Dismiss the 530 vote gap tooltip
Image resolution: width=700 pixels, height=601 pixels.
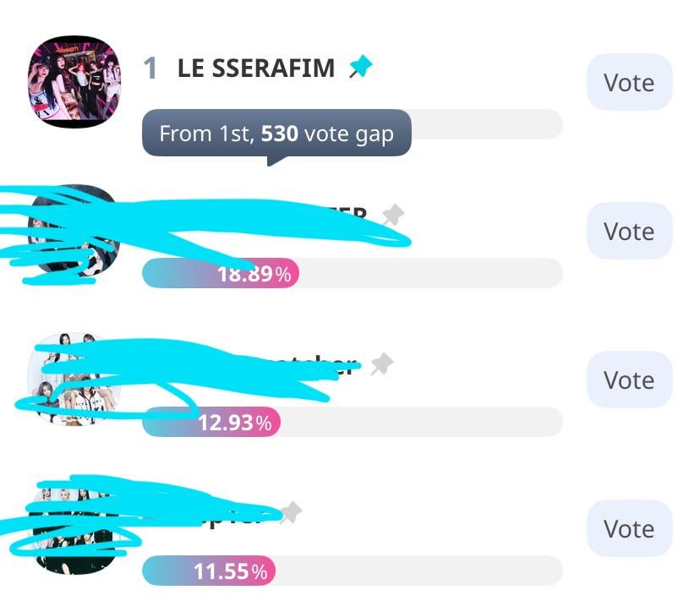click(276, 133)
